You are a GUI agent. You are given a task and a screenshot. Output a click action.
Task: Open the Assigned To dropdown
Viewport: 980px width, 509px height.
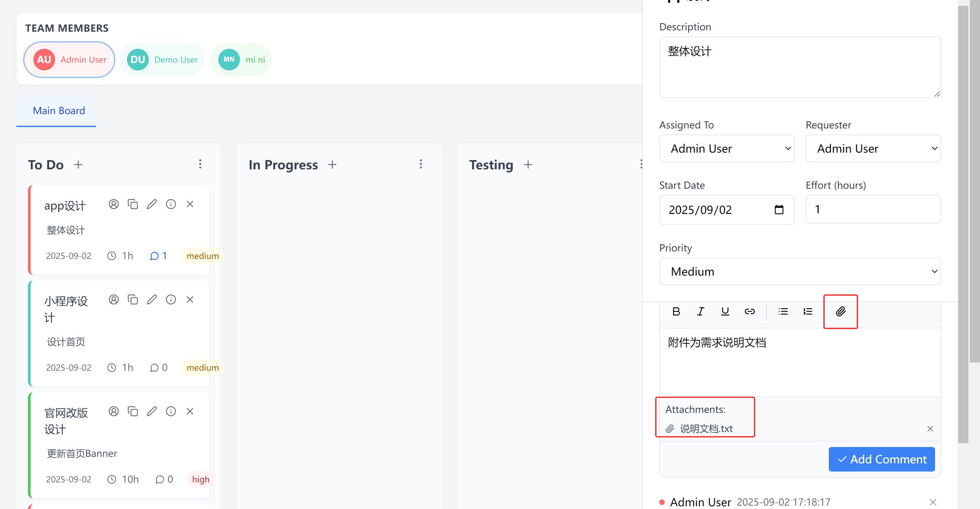click(x=726, y=148)
